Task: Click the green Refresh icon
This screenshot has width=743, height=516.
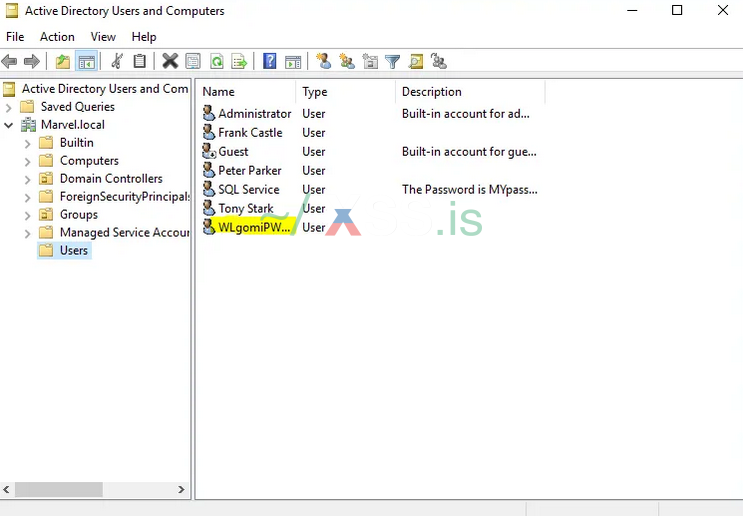Action: [x=217, y=61]
